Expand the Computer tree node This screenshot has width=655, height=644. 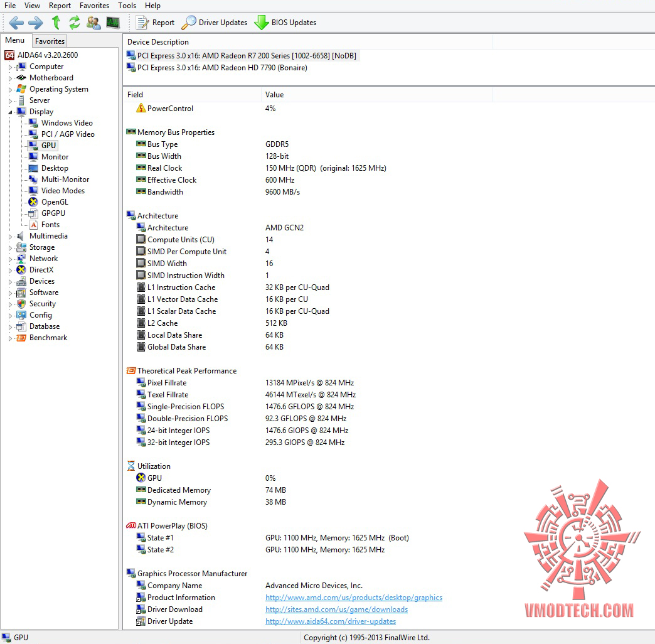[x=10, y=67]
